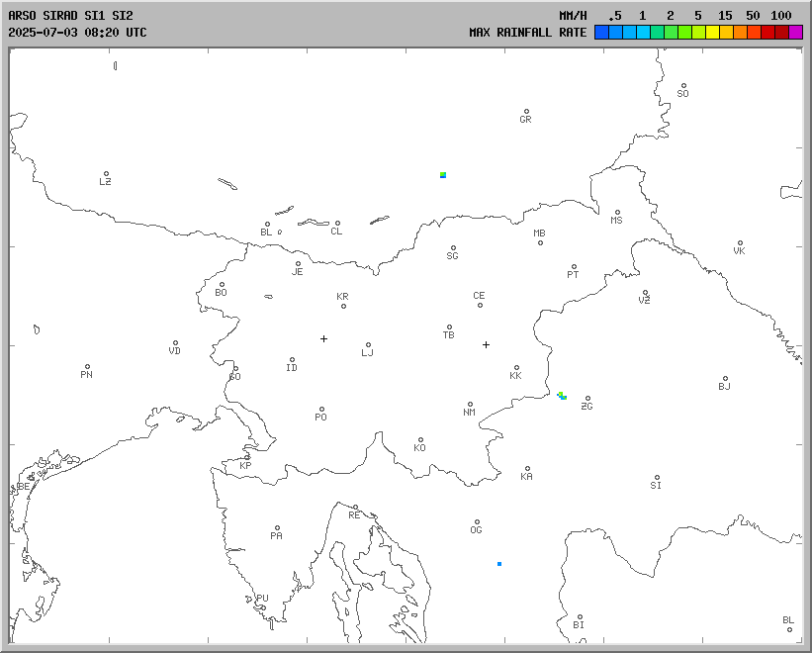Click the yellow legend swatch under 5
812x653 pixels.
(712, 33)
